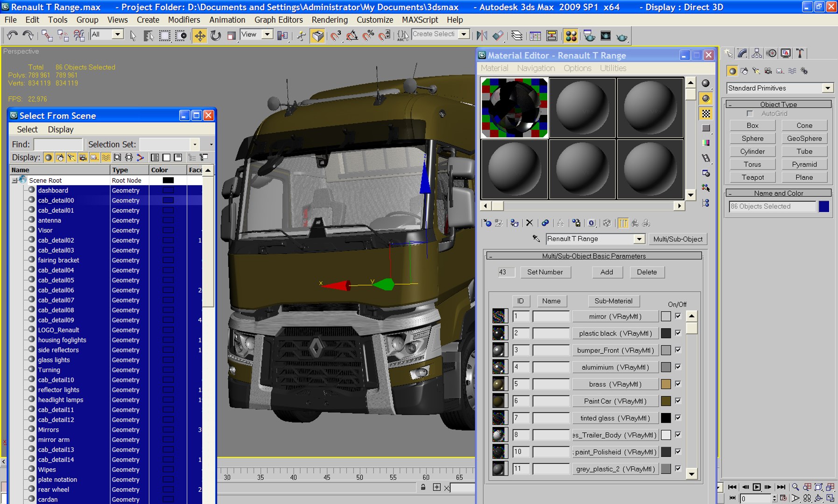Open the All selection filter dropdown
The width and height of the screenshot is (838, 504).
[x=118, y=34]
